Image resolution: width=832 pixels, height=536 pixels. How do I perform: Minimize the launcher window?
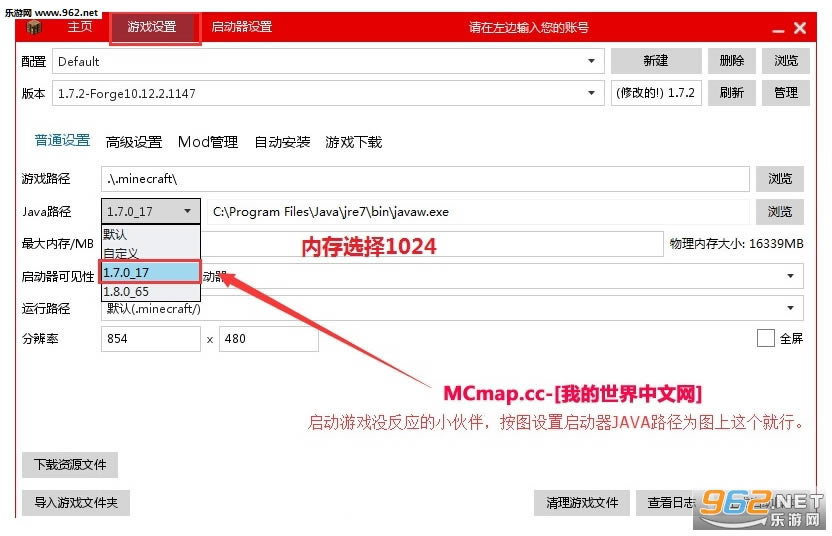(x=774, y=29)
